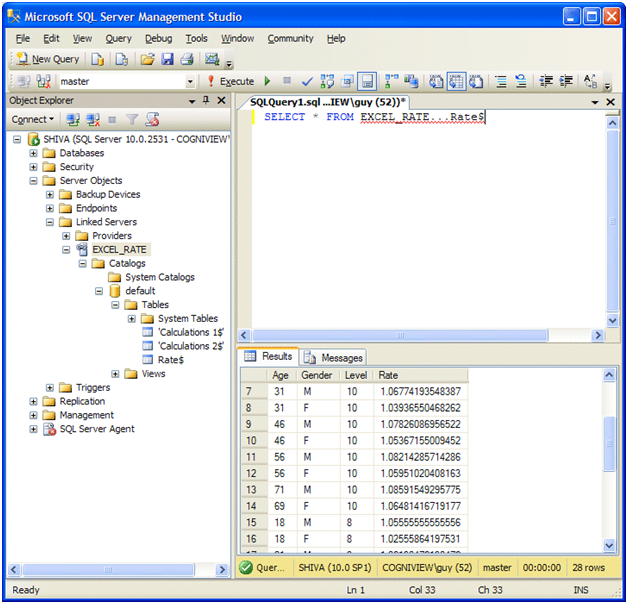Select the Rate$ table in the tree

click(x=171, y=360)
